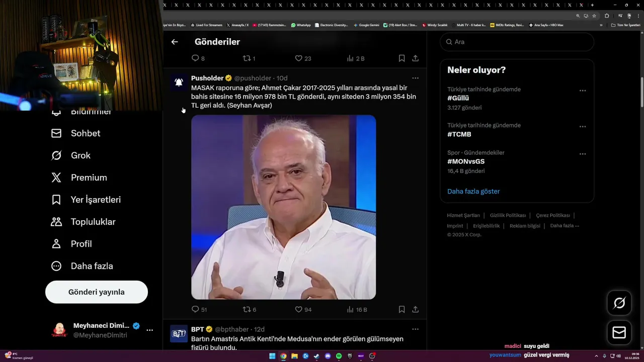Open Hizmet Şartları footer link
Viewport: 644px width, 362px height.
pos(463,215)
